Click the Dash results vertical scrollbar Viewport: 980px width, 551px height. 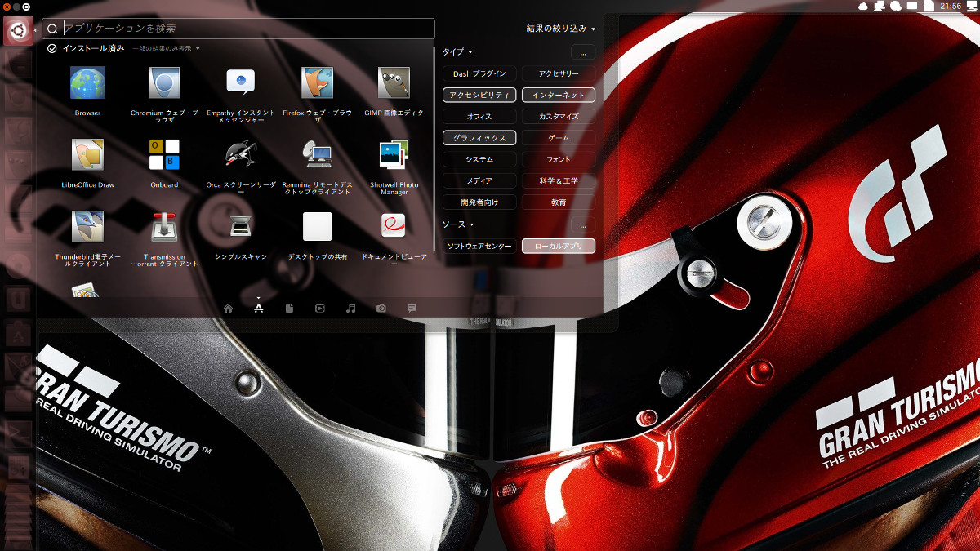[434, 149]
